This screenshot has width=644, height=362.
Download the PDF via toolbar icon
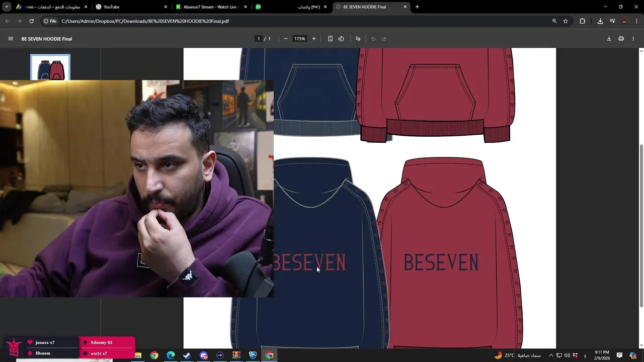point(609,39)
